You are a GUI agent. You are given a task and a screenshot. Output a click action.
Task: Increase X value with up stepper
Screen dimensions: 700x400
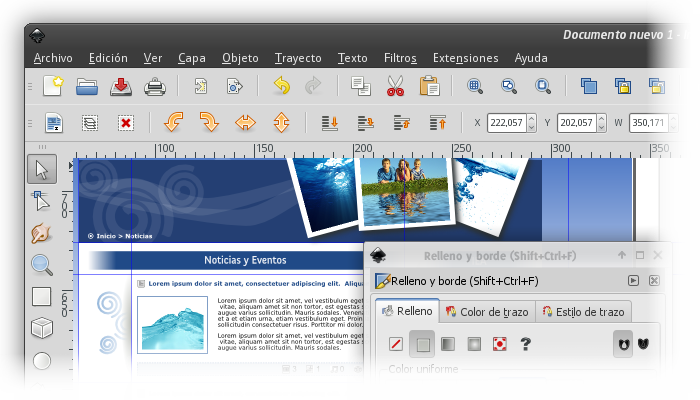point(531,118)
